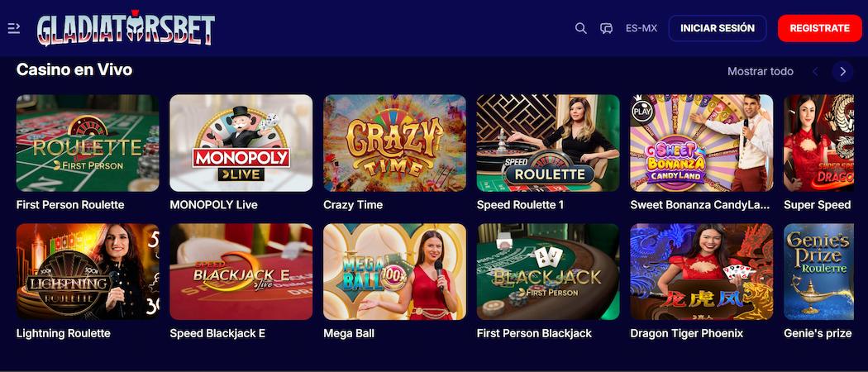Select Speed Roulette 1 thumbnail
Image resolution: width=868 pixels, height=372 pixels.
click(x=548, y=143)
